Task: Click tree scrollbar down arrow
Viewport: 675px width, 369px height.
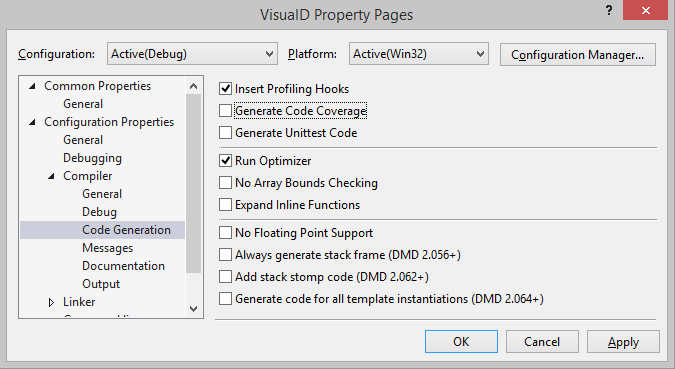Action: pos(194,309)
